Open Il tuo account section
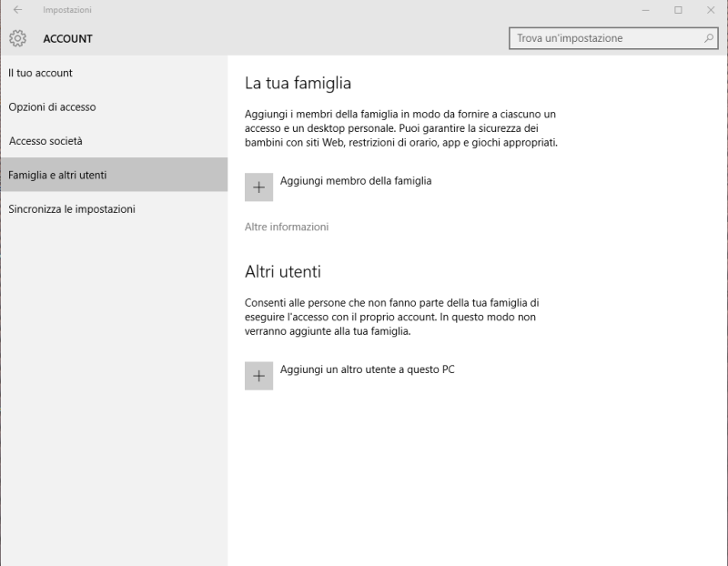This screenshot has height=566, width=728. pyautogui.click(x=114, y=73)
